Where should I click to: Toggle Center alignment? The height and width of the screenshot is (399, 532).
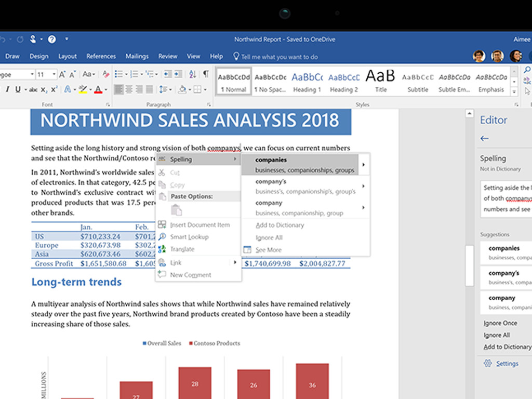(x=129, y=89)
